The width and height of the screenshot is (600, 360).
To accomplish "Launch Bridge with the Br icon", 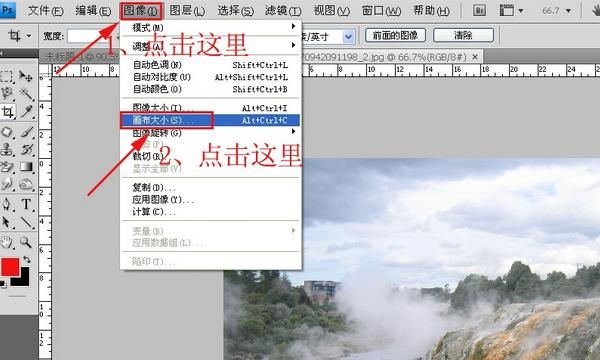I will (479, 10).
